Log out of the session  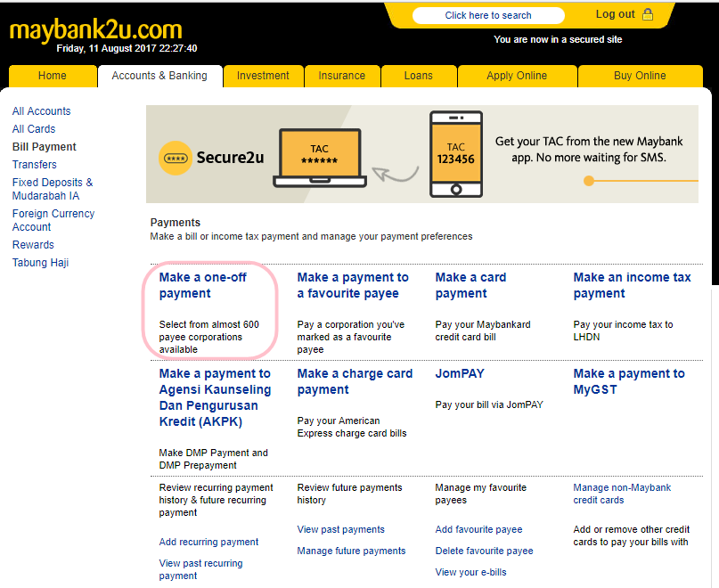click(616, 14)
